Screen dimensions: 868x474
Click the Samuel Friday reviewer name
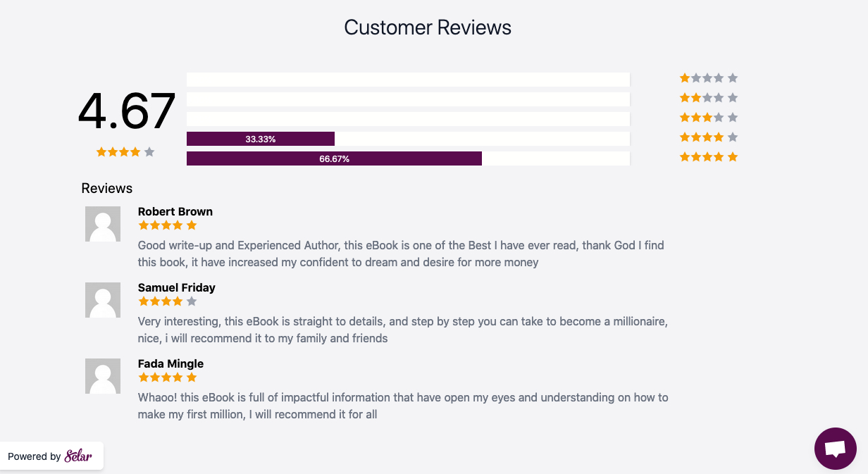coord(177,287)
